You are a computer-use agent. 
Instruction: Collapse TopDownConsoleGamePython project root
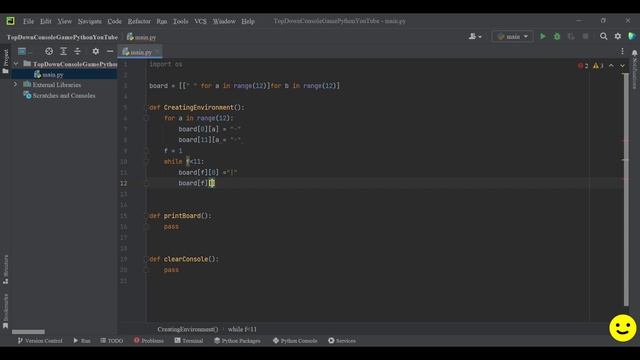point(16,64)
